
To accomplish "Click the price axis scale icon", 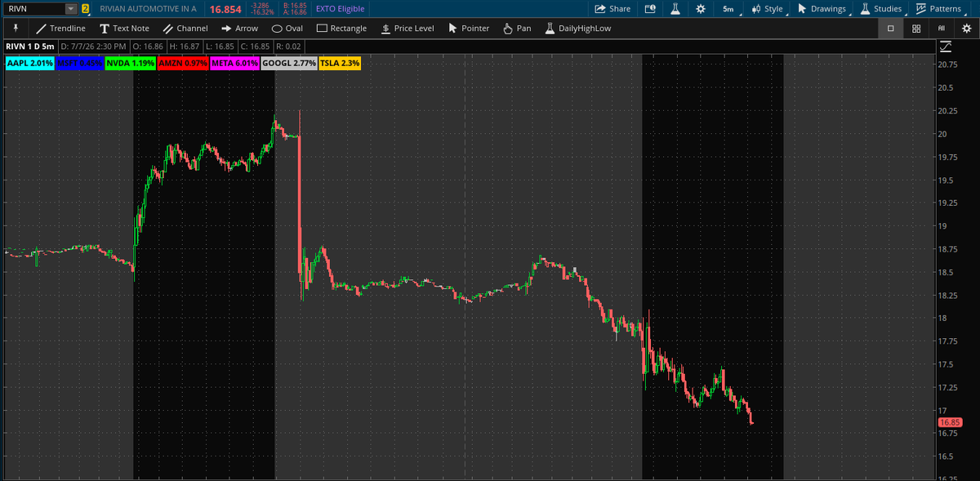I will [946, 47].
